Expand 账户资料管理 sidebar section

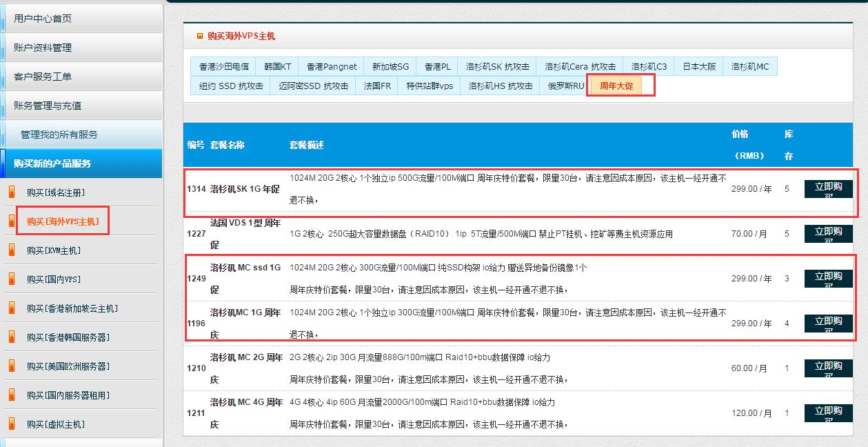[43, 48]
